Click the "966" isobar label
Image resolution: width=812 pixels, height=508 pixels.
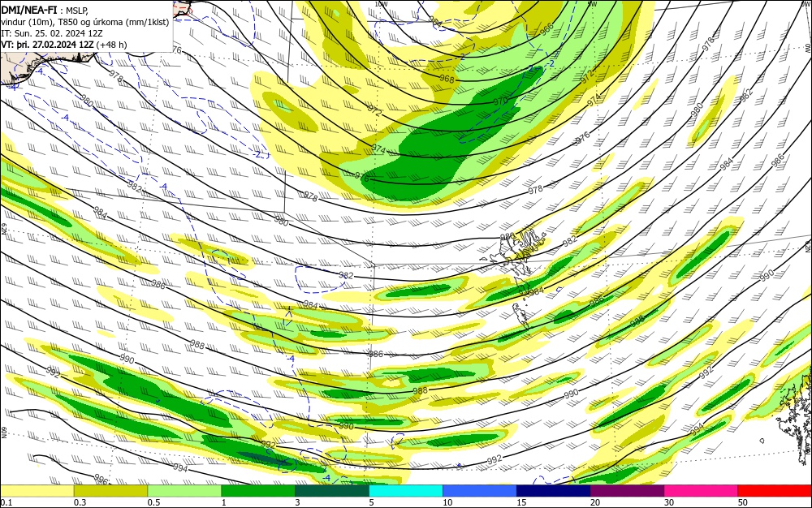(546, 28)
